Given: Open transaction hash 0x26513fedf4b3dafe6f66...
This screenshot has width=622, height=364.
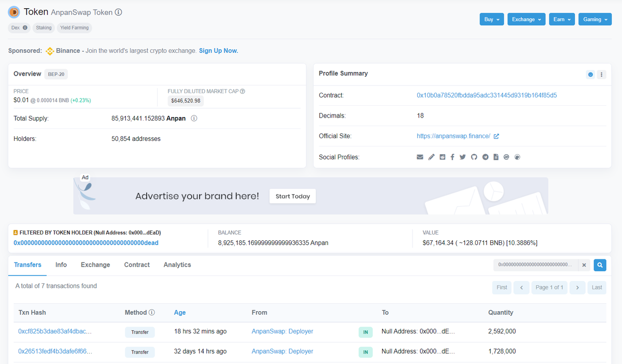Looking at the screenshot, I should [x=55, y=352].
